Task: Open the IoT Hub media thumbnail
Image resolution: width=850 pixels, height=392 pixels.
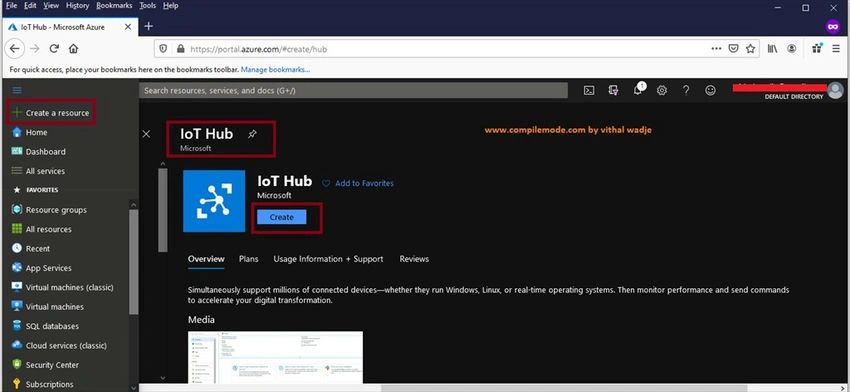Action: point(275,357)
